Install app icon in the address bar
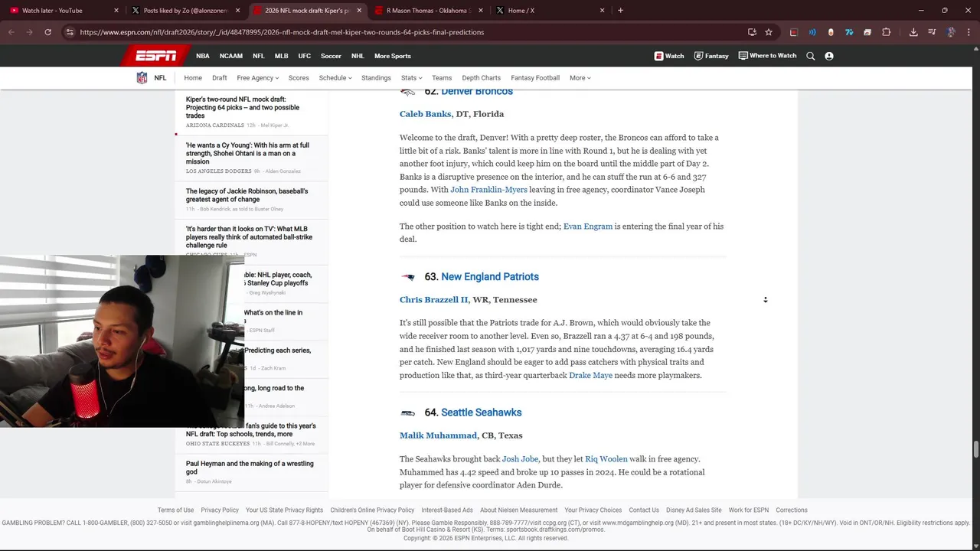 click(752, 32)
